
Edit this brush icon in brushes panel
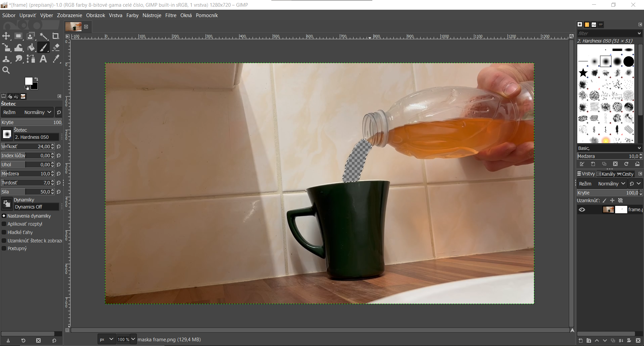click(x=582, y=164)
